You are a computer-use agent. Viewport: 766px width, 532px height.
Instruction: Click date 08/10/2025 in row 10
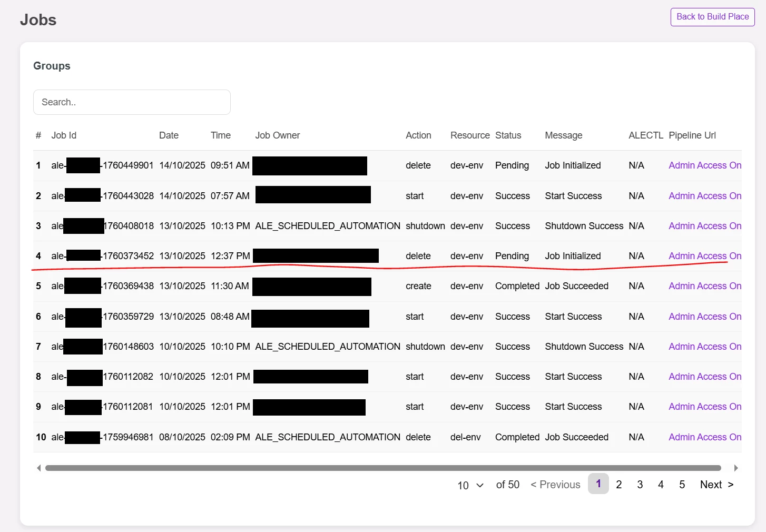tap(182, 437)
